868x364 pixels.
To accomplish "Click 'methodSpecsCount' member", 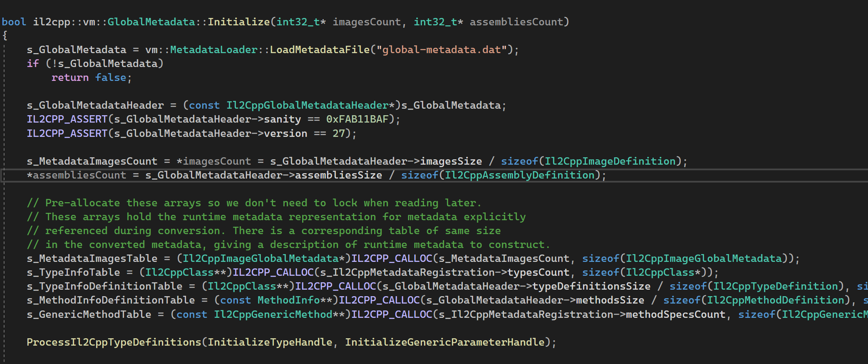I will pos(676,315).
